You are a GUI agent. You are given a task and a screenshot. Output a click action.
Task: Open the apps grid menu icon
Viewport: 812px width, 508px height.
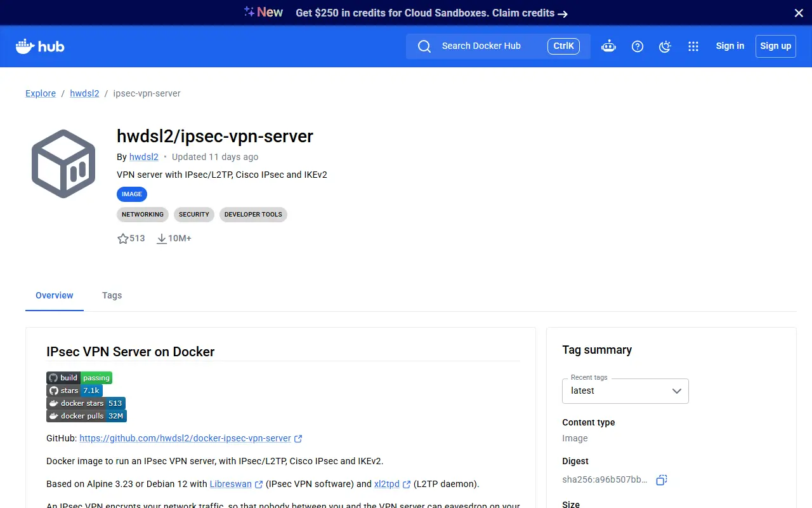[693, 46]
